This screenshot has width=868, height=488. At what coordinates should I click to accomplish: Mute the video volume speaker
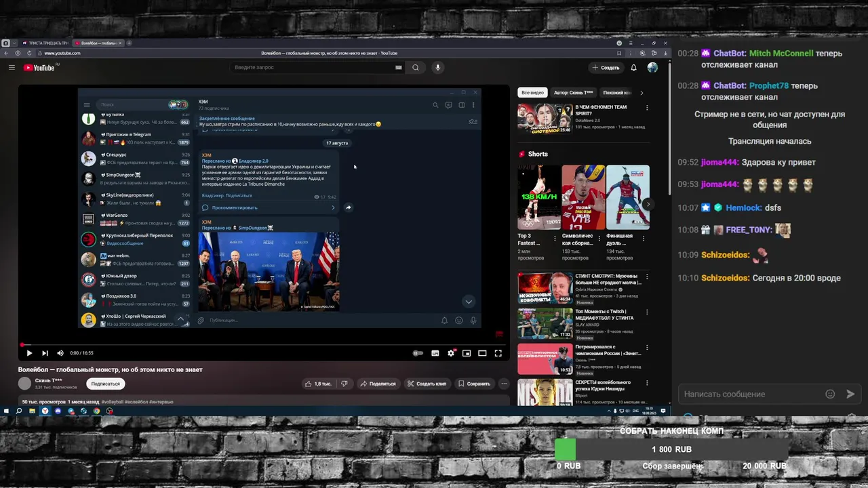[60, 353]
